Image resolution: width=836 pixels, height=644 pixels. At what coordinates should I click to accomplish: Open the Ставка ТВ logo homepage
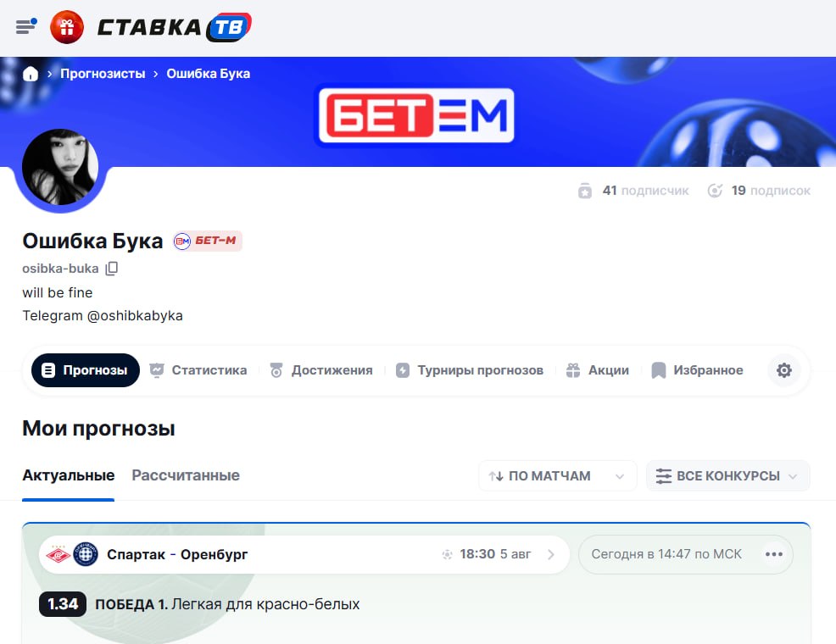pyautogui.click(x=174, y=26)
